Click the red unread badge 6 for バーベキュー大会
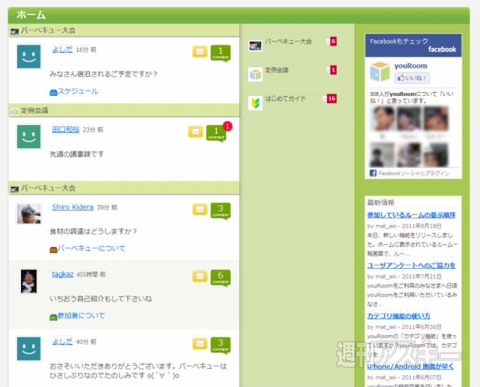480x387 pixels. [x=333, y=41]
